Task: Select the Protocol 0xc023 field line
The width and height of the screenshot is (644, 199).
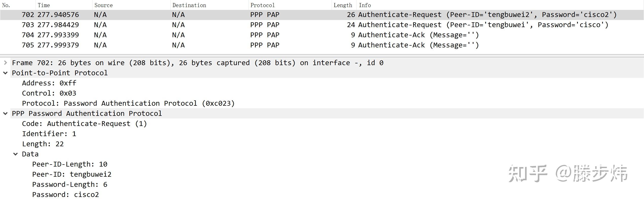Action: (x=128, y=103)
